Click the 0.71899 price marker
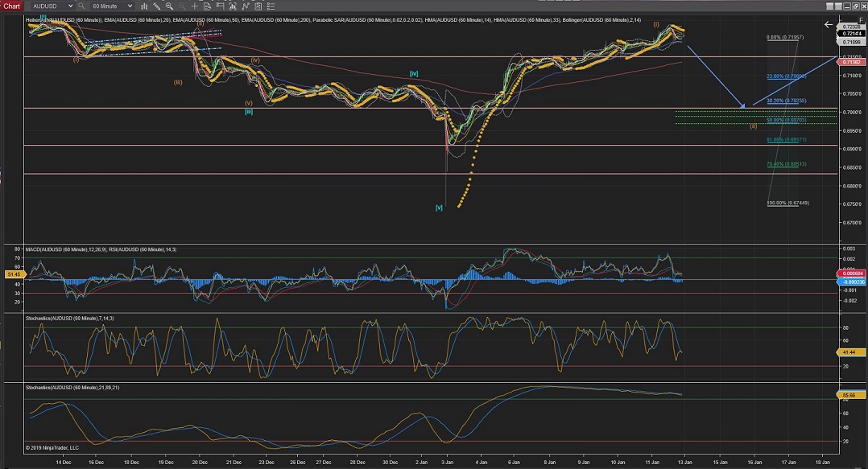The width and height of the screenshot is (868, 469). click(x=851, y=42)
